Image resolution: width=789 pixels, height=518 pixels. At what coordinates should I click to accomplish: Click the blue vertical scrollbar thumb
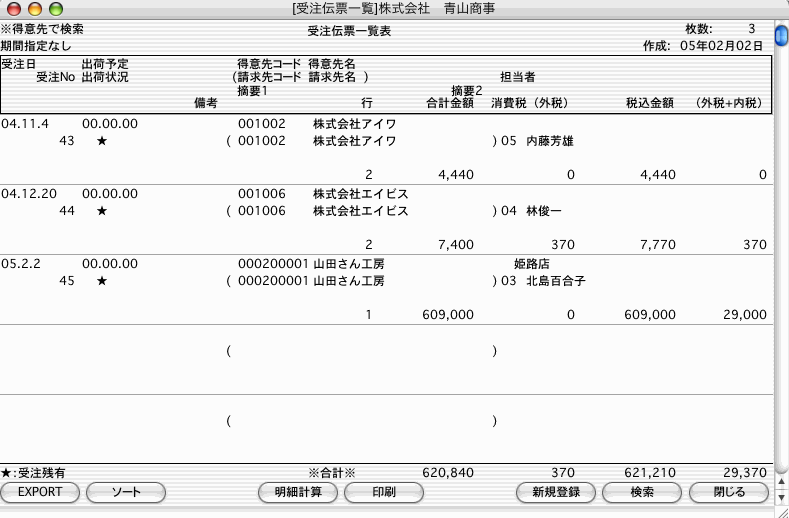point(781,37)
